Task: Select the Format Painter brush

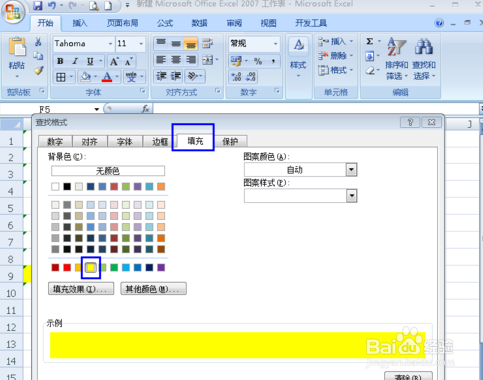Action: coord(38,70)
